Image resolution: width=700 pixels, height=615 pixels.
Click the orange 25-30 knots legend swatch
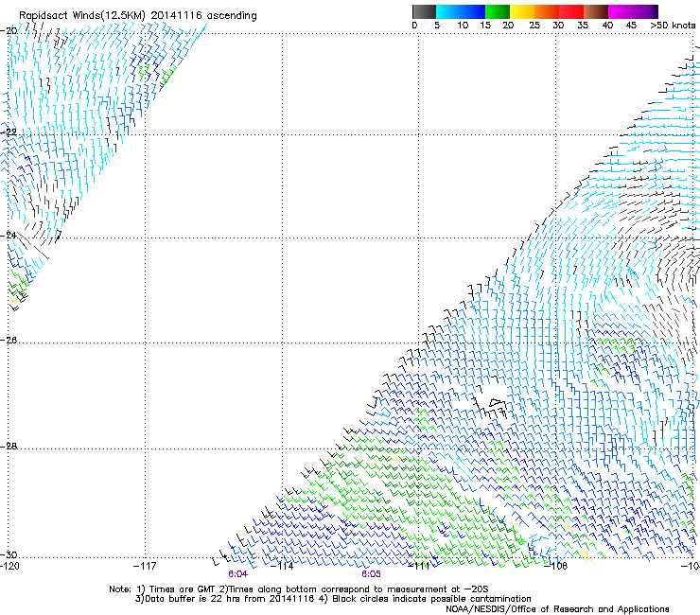pos(547,11)
